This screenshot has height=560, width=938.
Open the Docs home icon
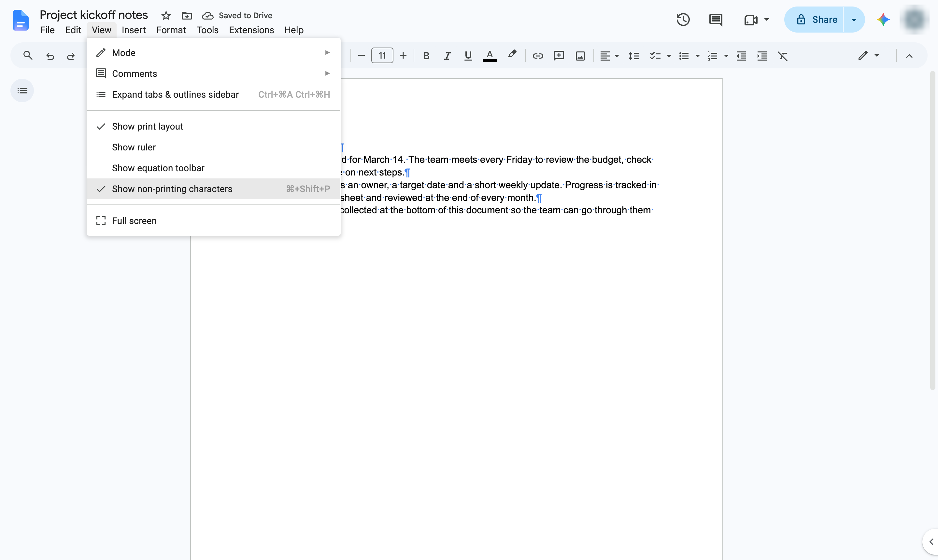(x=21, y=20)
